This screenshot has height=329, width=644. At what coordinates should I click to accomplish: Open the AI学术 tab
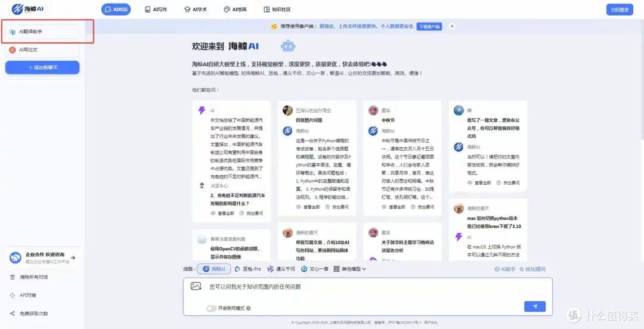(x=195, y=10)
